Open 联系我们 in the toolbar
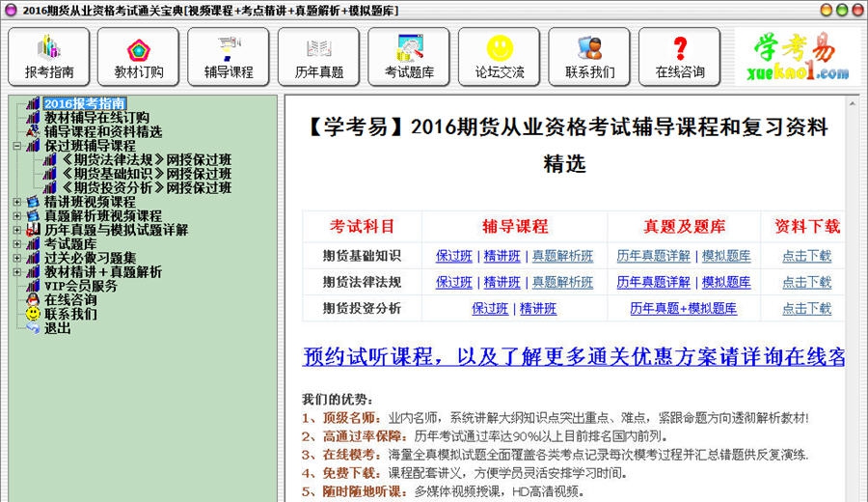The image size is (868, 502). pyautogui.click(x=589, y=56)
